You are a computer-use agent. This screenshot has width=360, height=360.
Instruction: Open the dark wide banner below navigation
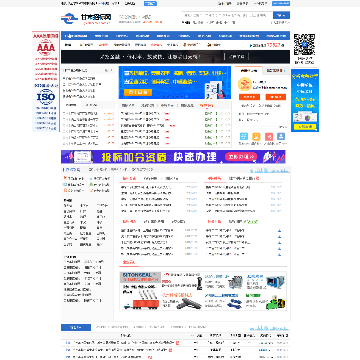(x=175, y=57)
